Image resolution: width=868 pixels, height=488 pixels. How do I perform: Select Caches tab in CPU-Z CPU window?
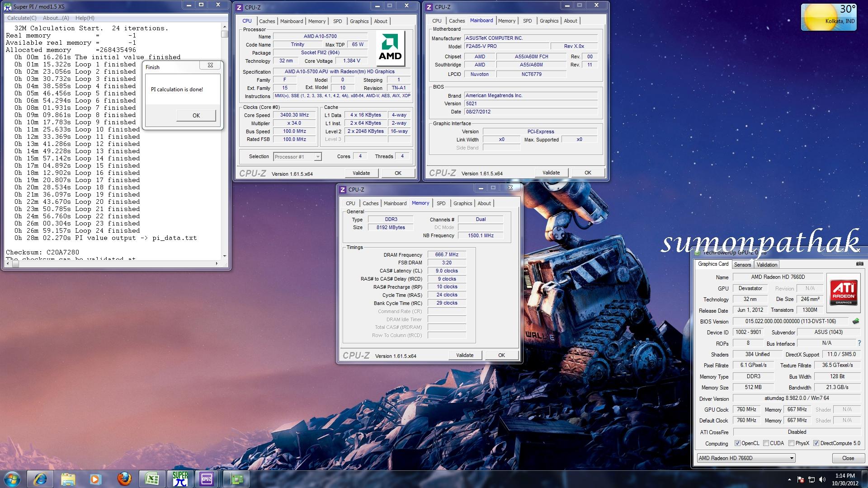click(267, 21)
